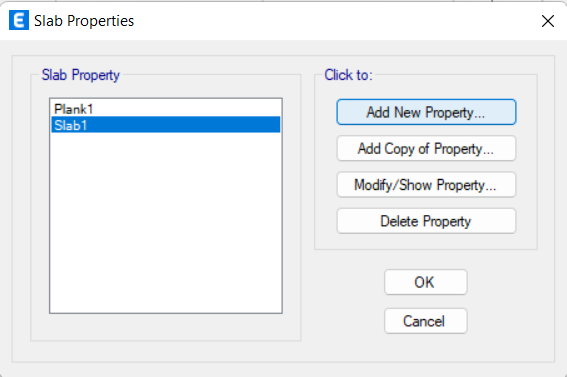Screen dimensions: 567x377
Task: Click the ETABS logo icon in title bar
Action: [19, 20]
